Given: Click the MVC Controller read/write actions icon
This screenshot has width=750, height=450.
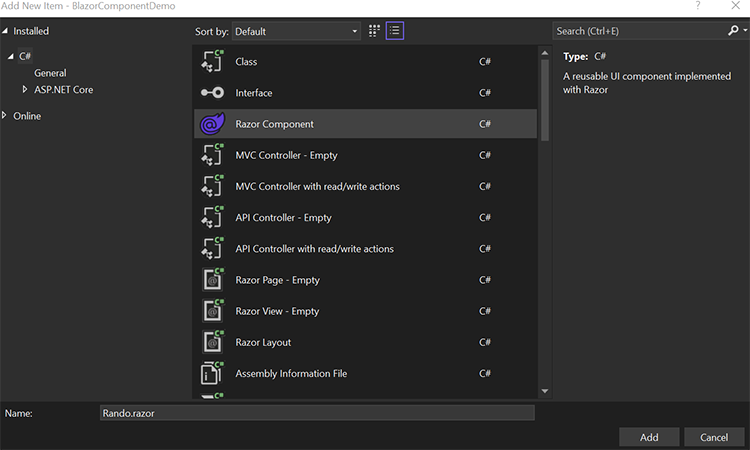Looking at the screenshot, I should coord(212,186).
